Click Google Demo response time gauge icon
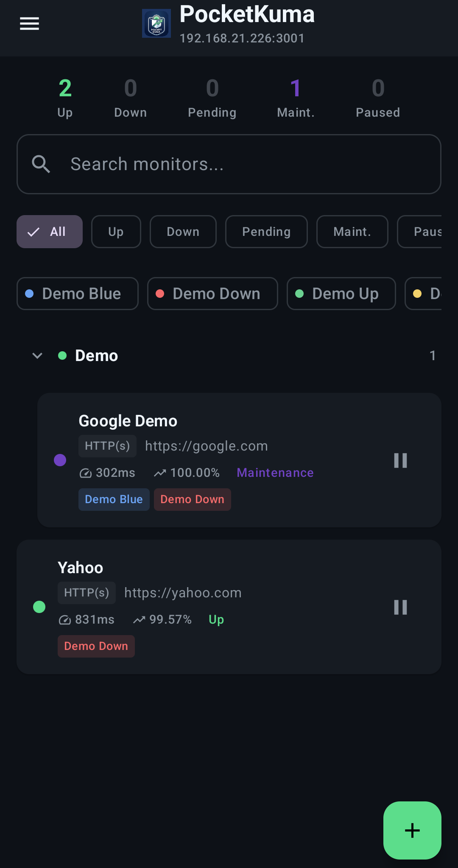458x868 pixels. click(x=86, y=473)
